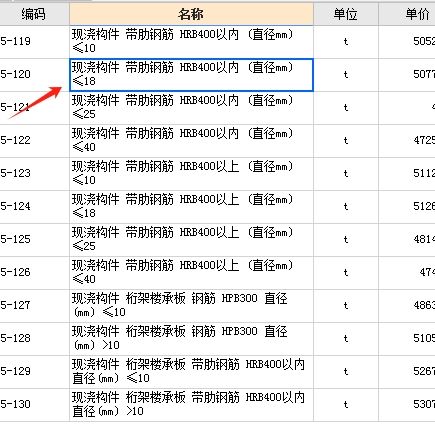
Task: Click price cell in row 5-126
Action: 407,273
